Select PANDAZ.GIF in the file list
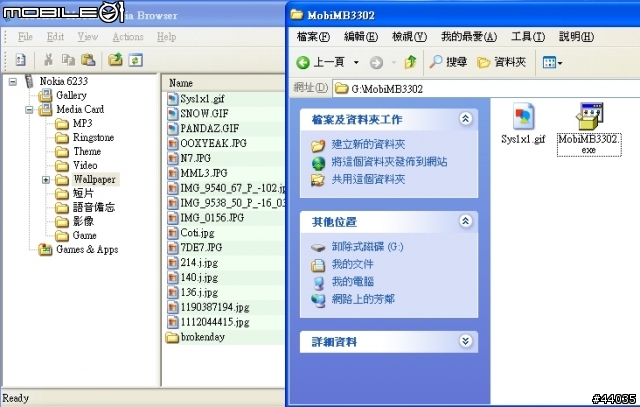This screenshot has width=640, height=407. (x=210, y=128)
